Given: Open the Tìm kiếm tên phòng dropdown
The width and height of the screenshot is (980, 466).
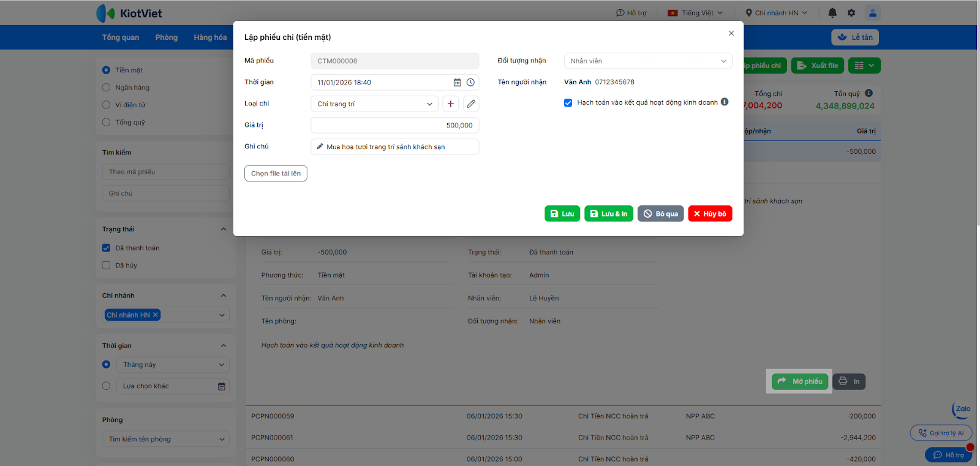Looking at the screenshot, I should coord(165,439).
